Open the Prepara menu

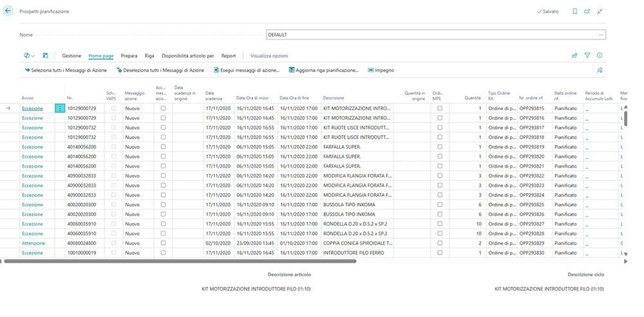pyautogui.click(x=129, y=55)
